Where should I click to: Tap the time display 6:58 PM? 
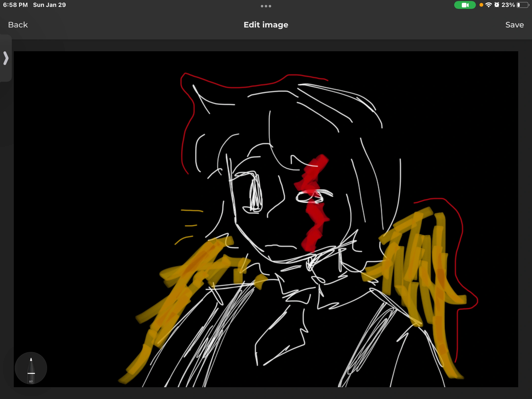coord(15,4)
